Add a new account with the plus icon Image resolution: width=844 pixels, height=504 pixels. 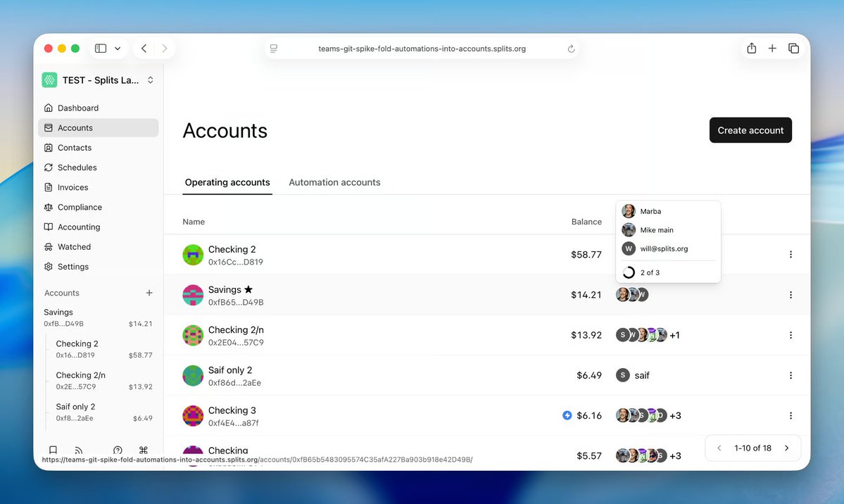coord(149,293)
